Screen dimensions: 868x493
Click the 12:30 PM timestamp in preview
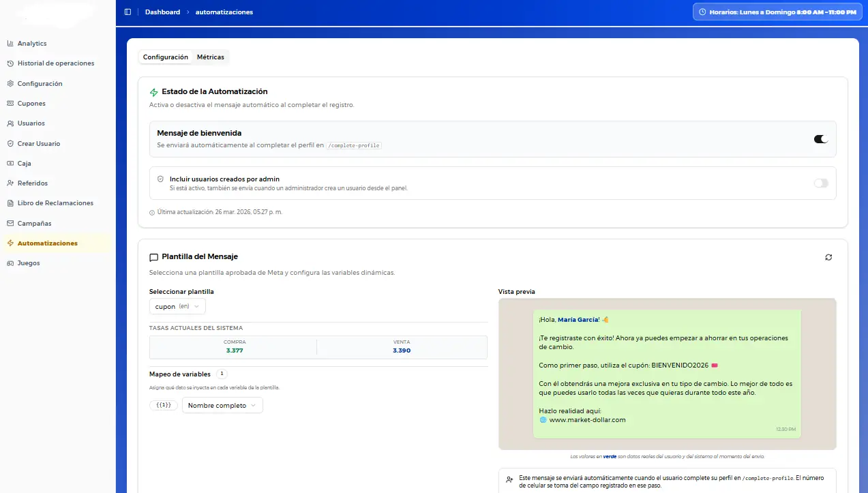[785, 430]
